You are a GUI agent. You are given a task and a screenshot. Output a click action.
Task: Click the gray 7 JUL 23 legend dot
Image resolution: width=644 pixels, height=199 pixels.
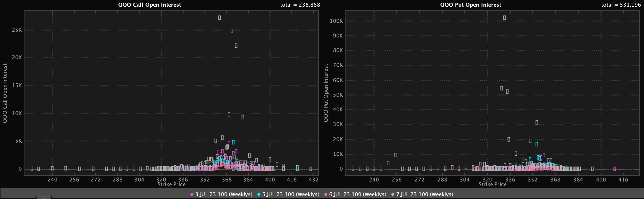click(x=393, y=194)
